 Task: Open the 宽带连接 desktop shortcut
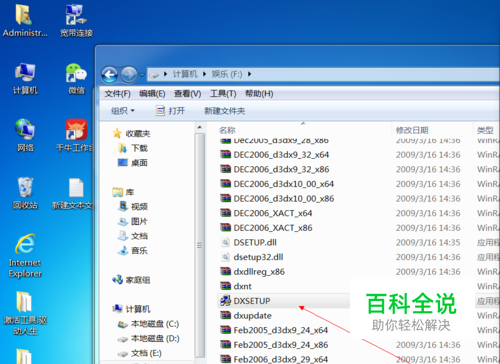[x=76, y=21]
